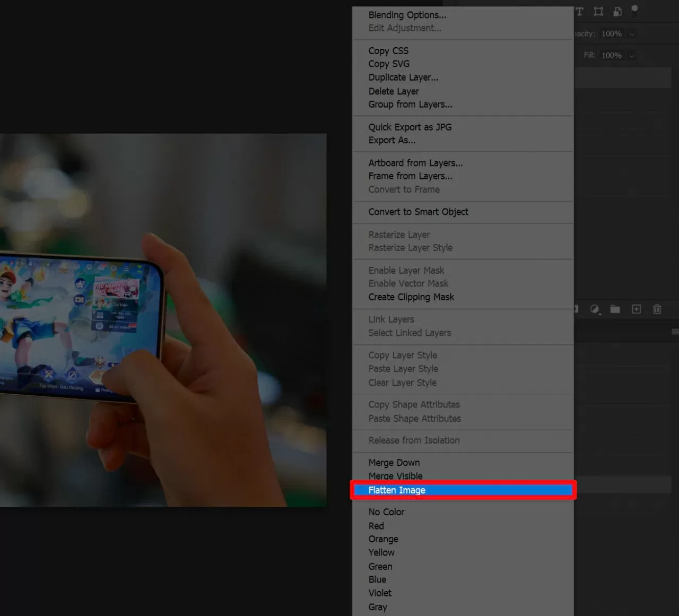Select Convert to Smart Object

pyautogui.click(x=418, y=212)
